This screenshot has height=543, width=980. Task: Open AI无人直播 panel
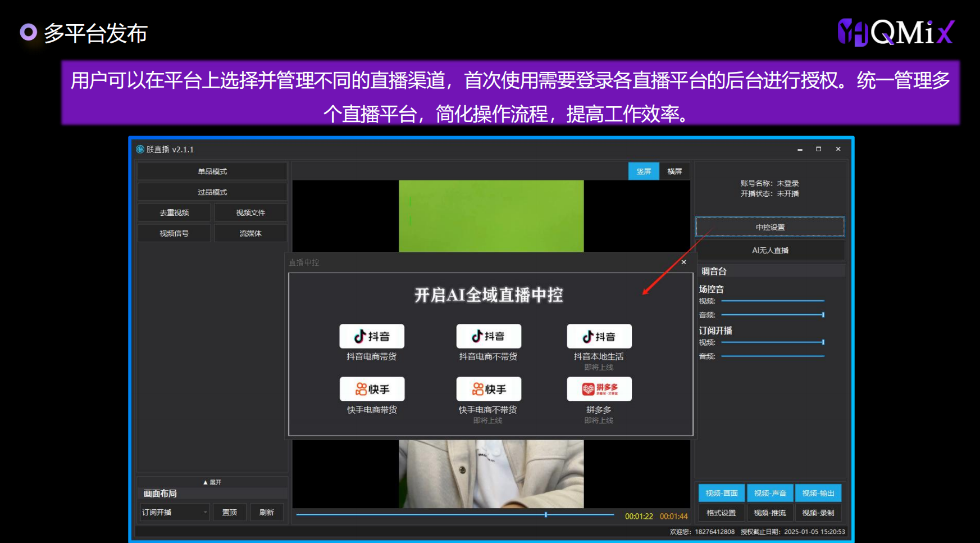click(770, 250)
